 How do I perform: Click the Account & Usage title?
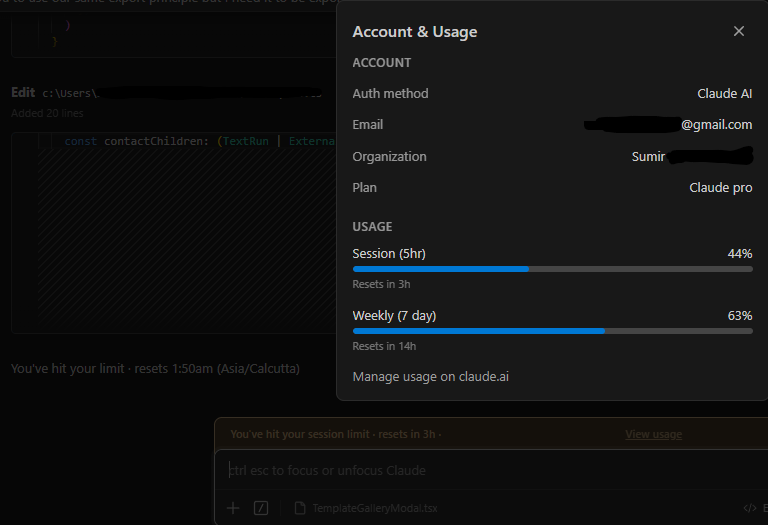(x=415, y=32)
